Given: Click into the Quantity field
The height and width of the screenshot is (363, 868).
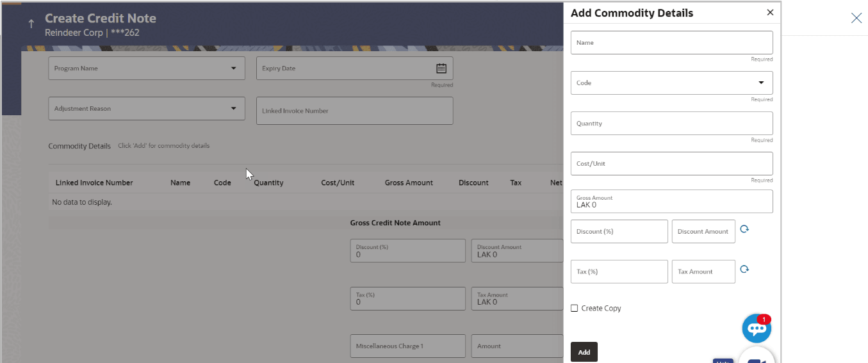Looking at the screenshot, I should coord(672,123).
